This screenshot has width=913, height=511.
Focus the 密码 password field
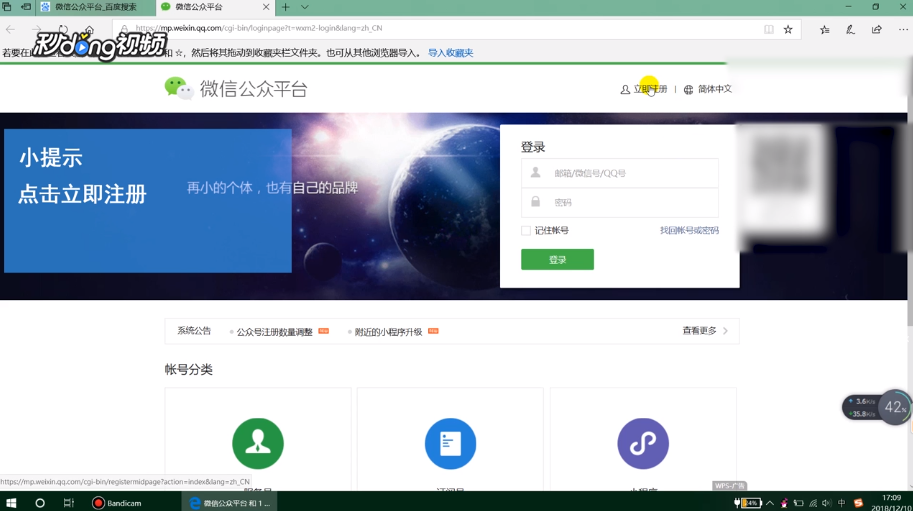[x=620, y=203]
